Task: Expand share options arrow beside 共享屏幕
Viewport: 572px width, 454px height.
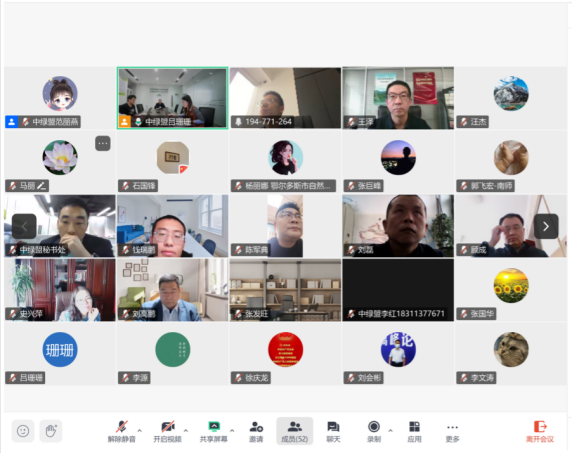Action: (232, 430)
